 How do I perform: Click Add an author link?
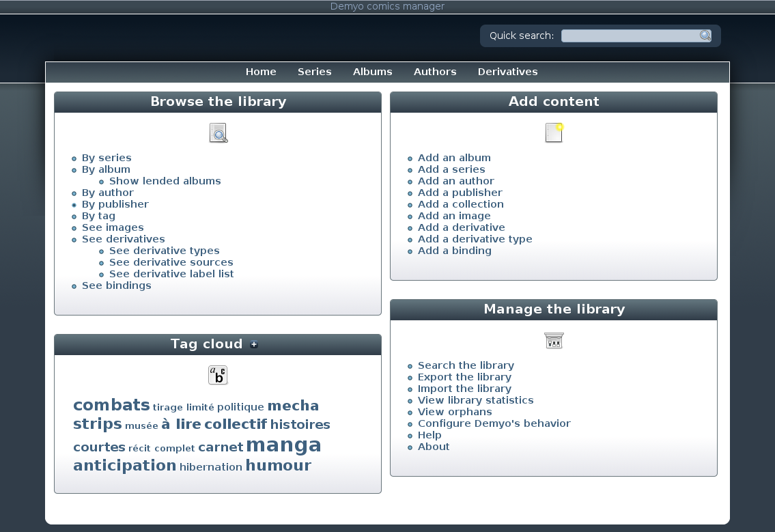(x=455, y=181)
